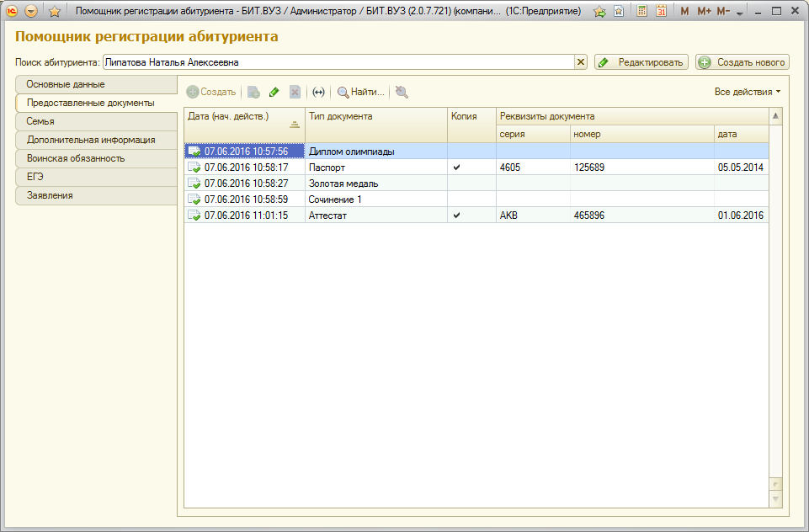This screenshot has width=809, height=532.
Task: Select the Сочинение 1 row
Action: 476,199
